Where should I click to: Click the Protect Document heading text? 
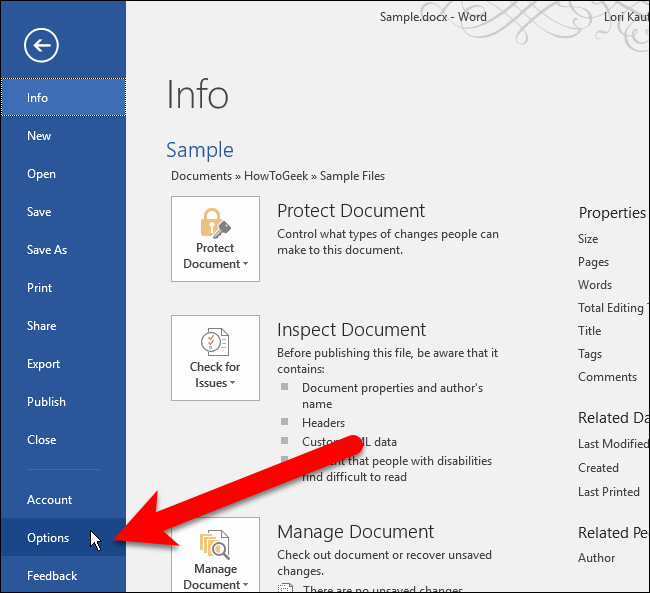[x=351, y=211]
